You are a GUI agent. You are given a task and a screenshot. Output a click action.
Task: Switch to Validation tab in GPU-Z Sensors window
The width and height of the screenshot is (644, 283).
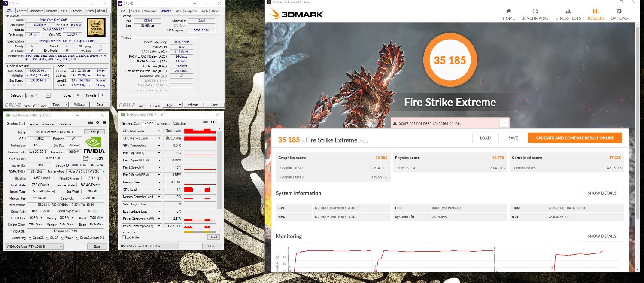(x=179, y=123)
